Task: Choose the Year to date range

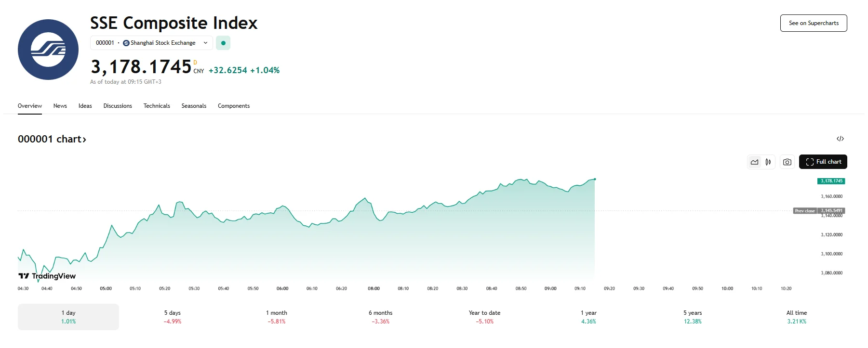Action: (x=484, y=317)
